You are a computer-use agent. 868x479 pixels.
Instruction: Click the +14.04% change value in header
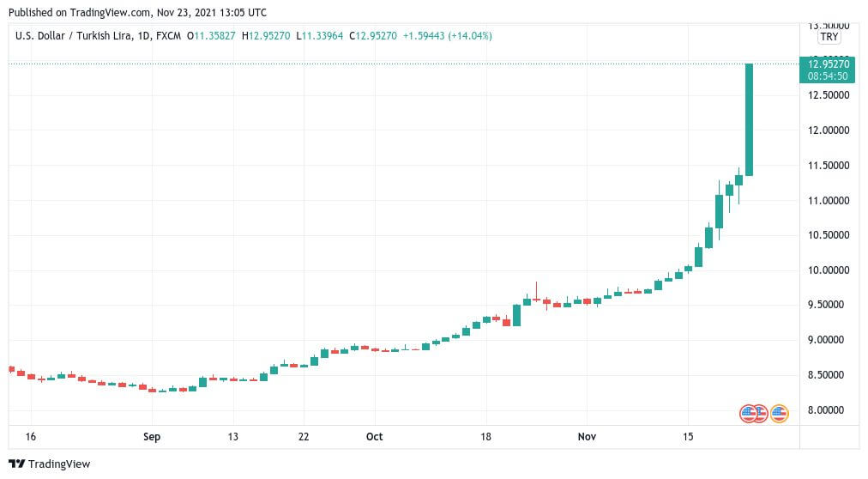click(470, 36)
